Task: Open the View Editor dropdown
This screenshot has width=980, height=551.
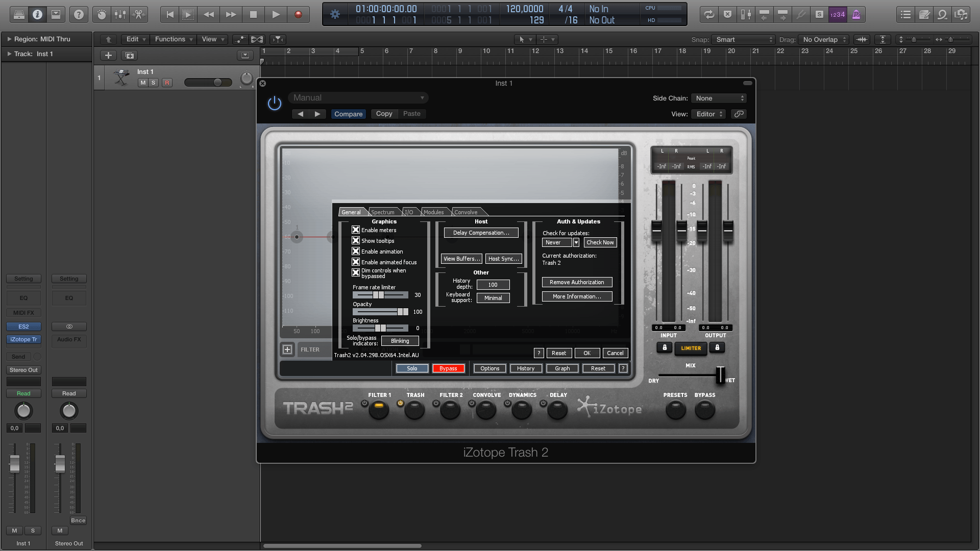Action: click(708, 114)
